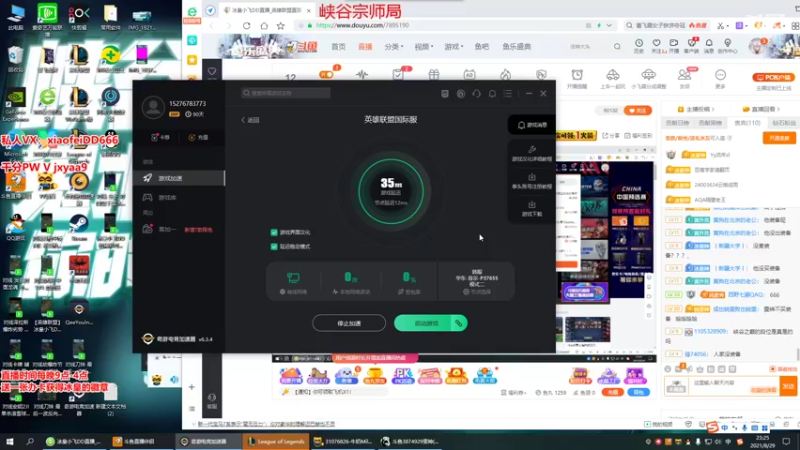Click the orange 充值 pill below the stream
Image resolution: width=800 pixels, height=450 pixels.
[613, 392]
